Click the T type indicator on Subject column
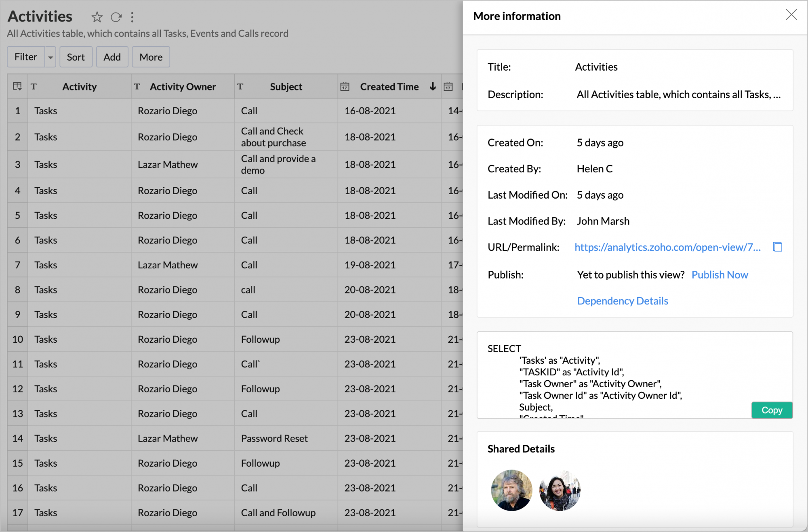This screenshot has width=808, height=532. click(240, 87)
